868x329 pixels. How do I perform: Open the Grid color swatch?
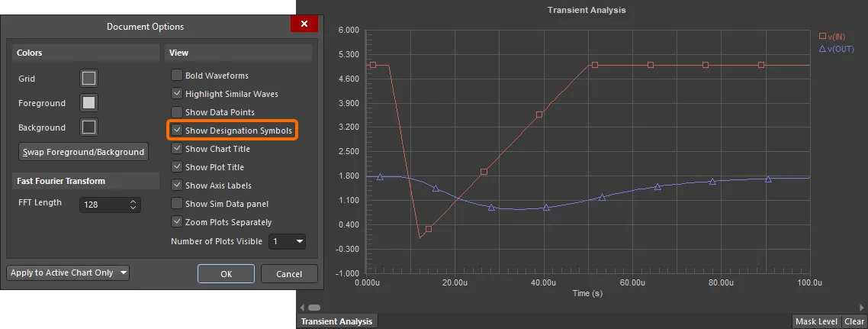point(88,78)
